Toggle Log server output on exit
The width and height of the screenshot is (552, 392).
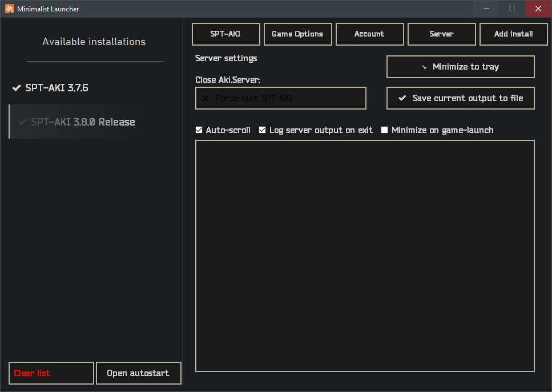tap(262, 130)
